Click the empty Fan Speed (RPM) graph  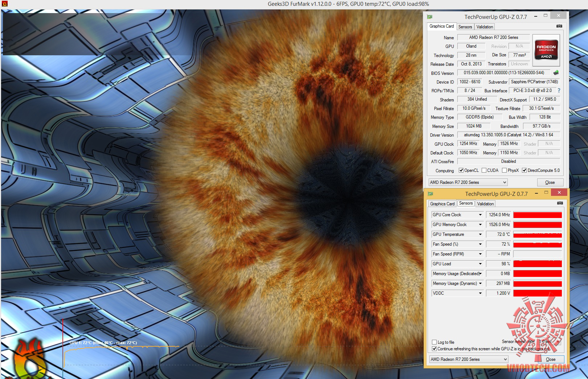538,254
